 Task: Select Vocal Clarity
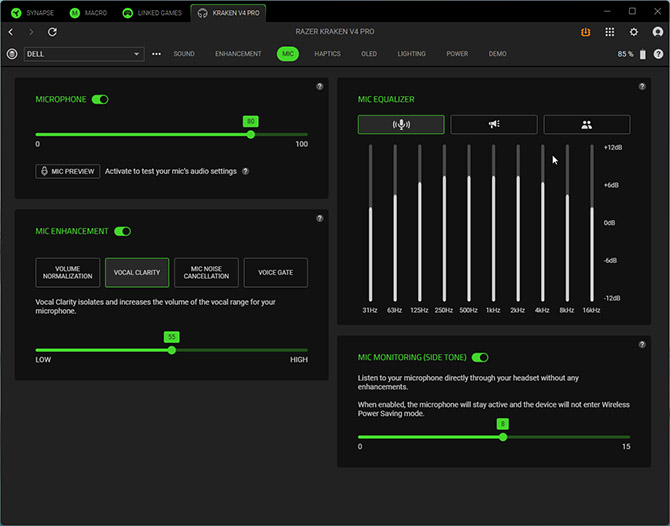pos(137,273)
